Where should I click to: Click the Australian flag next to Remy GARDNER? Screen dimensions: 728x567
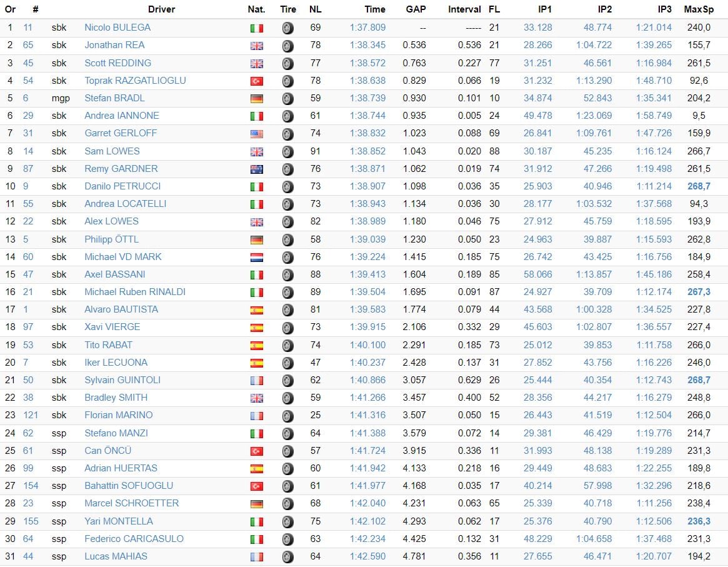[x=256, y=169]
